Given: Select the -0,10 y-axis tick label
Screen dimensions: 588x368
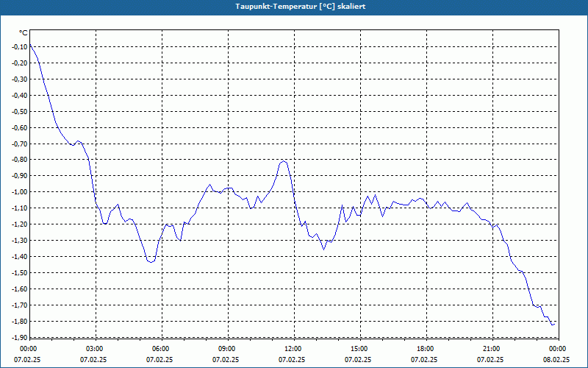Looking at the screenshot, I should click(x=20, y=47).
